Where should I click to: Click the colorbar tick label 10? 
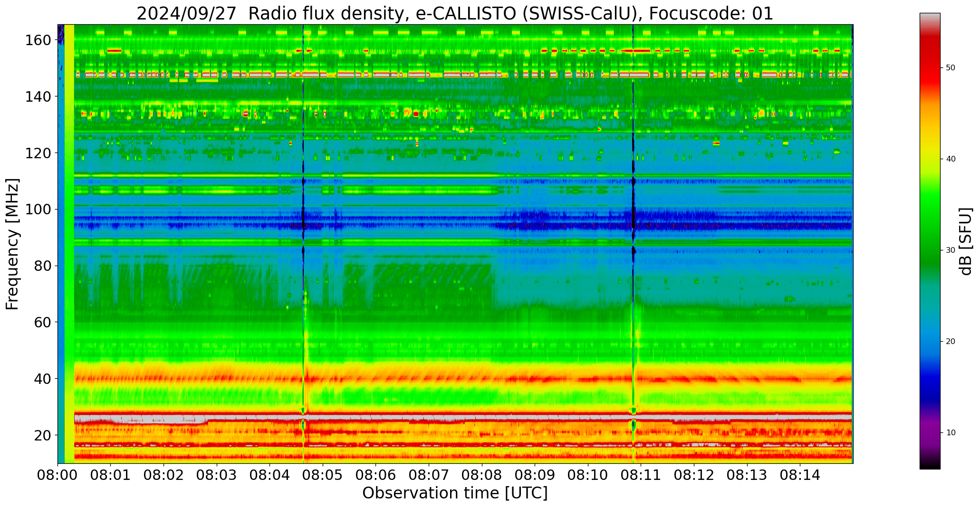tap(951, 433)
